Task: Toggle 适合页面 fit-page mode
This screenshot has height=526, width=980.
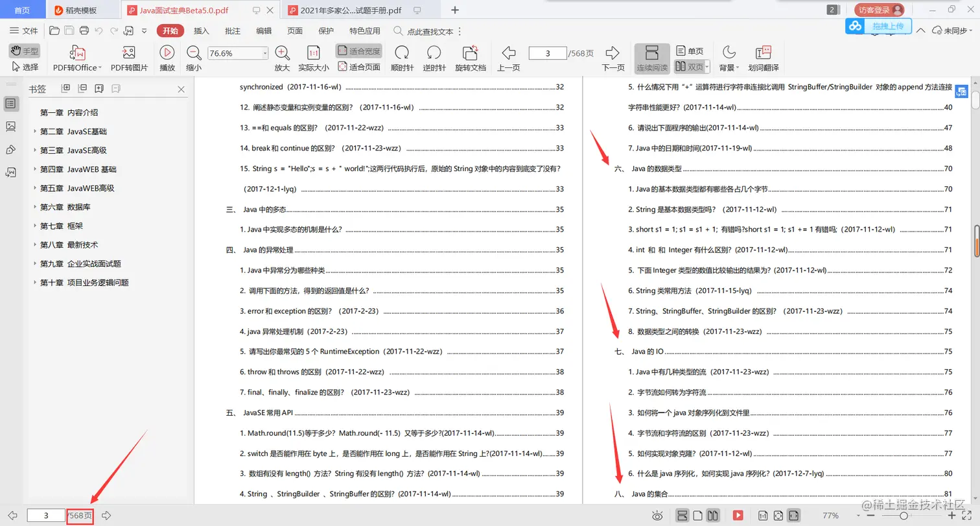Action: [358, 67]
